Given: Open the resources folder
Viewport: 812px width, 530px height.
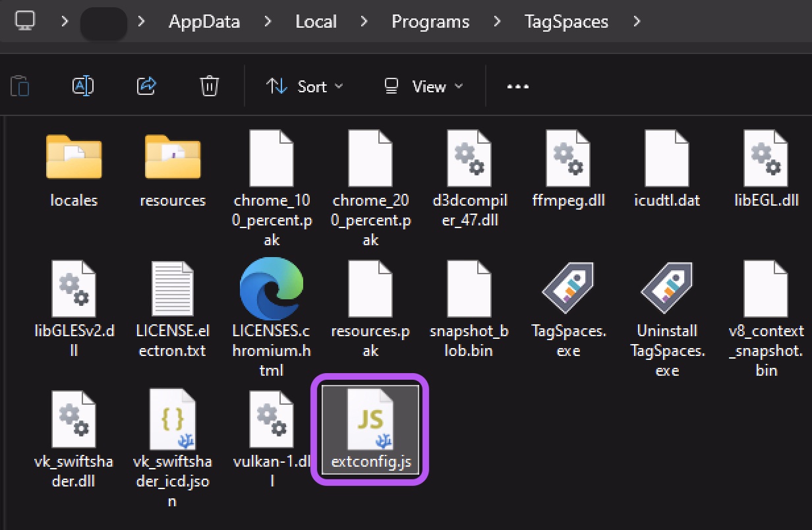Looking at the screenshot, I should tap(173, 158).
